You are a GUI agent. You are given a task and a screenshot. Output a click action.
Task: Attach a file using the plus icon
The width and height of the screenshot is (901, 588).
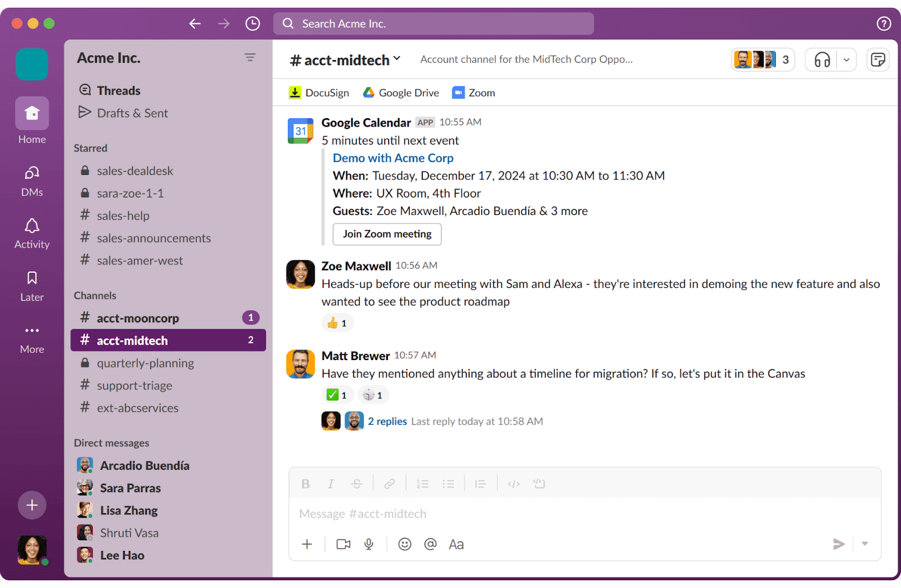307,544
